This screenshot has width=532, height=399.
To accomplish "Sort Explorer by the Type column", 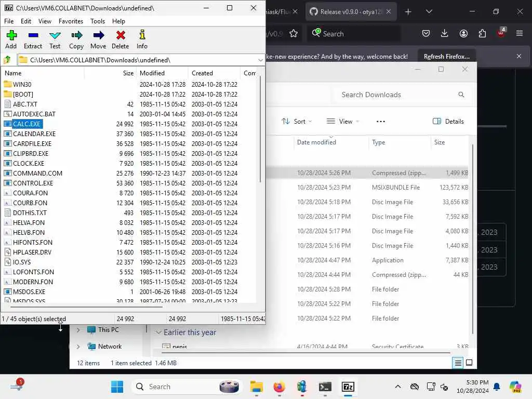I will click(x=378, y=142).
